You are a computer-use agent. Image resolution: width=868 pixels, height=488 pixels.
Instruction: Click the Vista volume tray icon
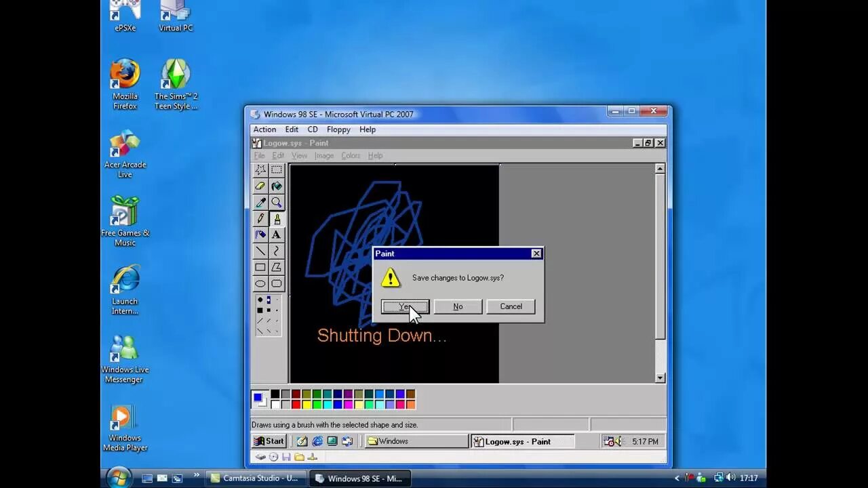point(730,478)
